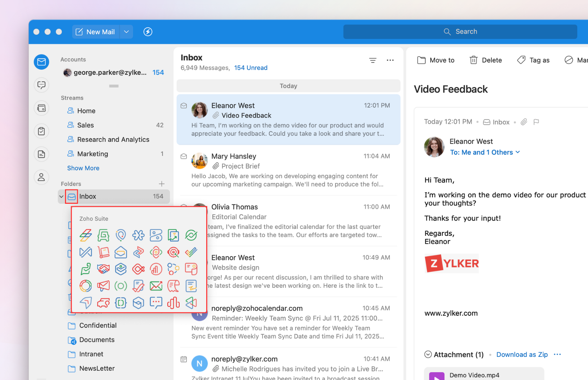Open the Mail module in the left rail
Screen dimensions: 588x380
42,62
